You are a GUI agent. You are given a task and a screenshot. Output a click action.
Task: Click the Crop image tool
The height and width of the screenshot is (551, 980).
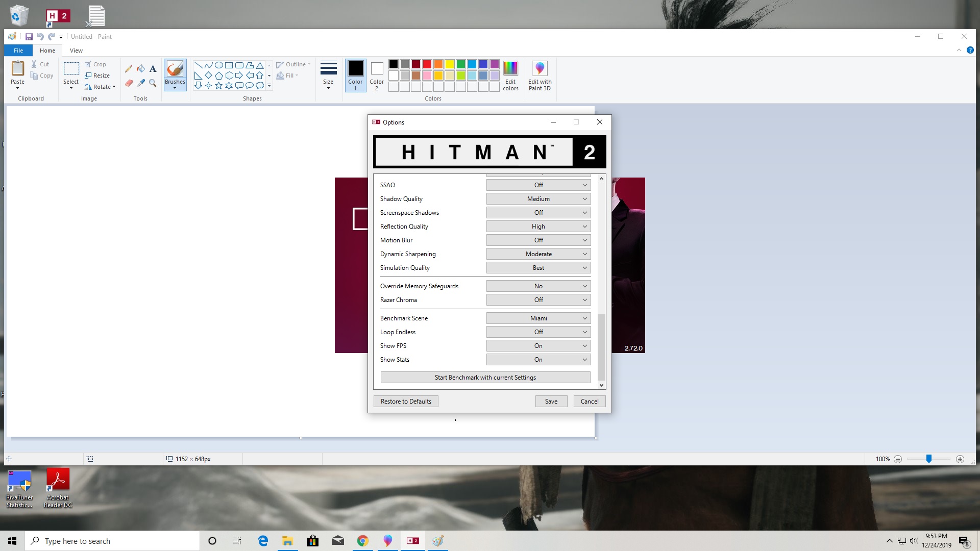tap(95, 64)
